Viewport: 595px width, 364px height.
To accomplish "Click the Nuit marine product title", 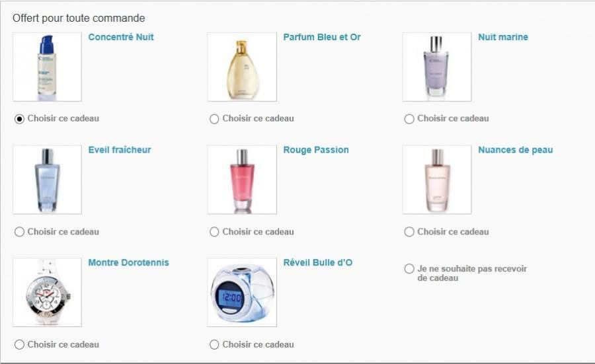I will click(503, 37).
